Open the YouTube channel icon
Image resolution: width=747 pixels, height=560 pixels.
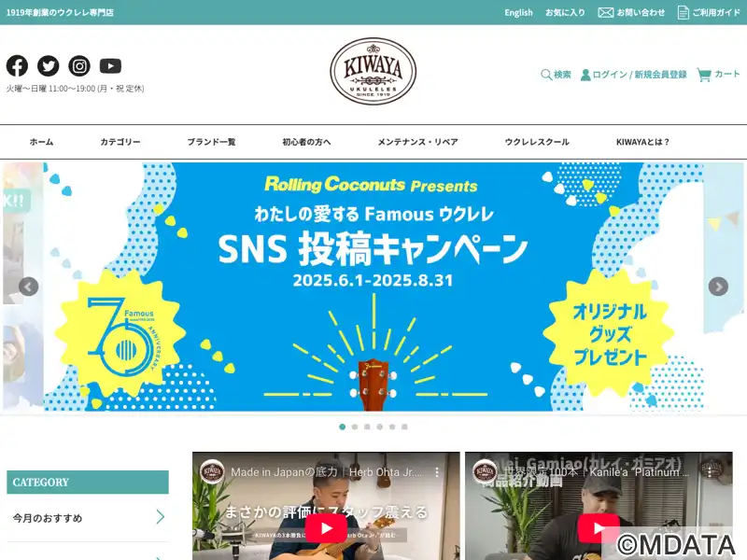point(110,65)
